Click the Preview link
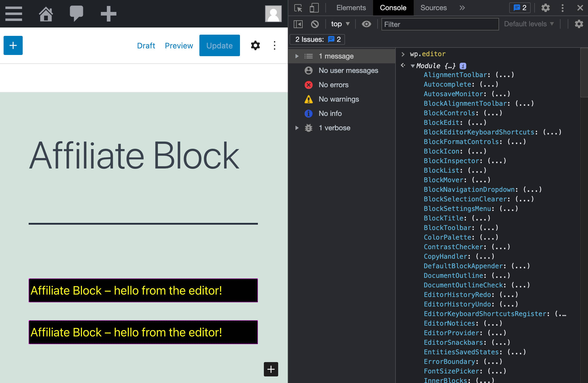The image size is (588, 383). [x=179, y=45]
